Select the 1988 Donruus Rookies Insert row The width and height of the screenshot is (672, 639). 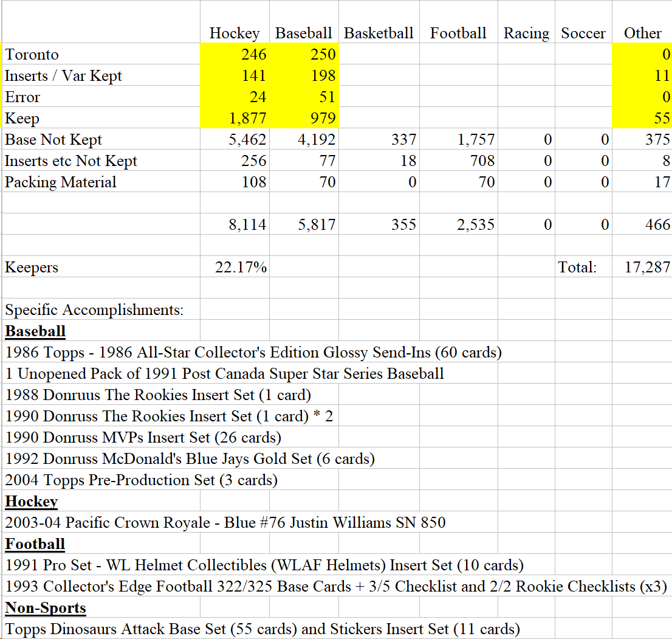tap(158, 395)
